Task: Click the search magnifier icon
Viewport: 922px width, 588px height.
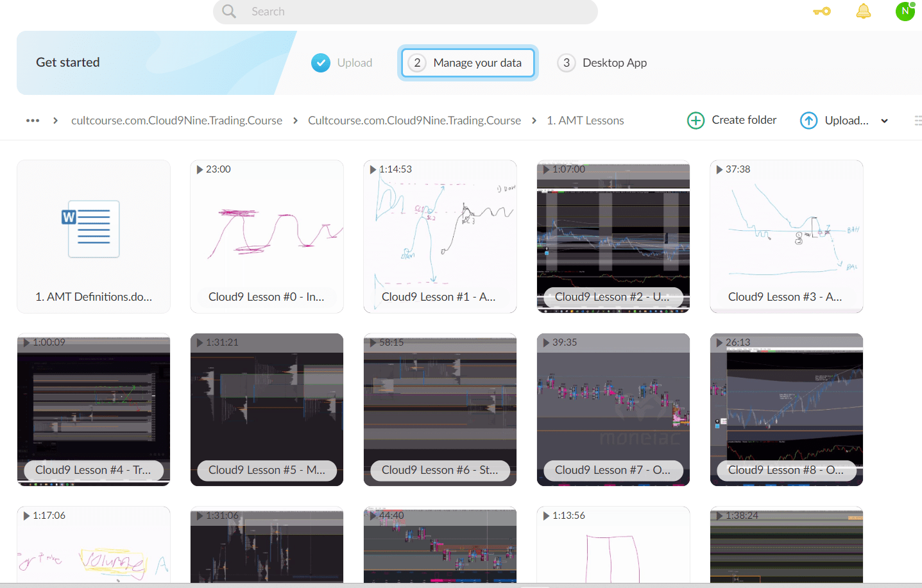Action: point(229,12)
